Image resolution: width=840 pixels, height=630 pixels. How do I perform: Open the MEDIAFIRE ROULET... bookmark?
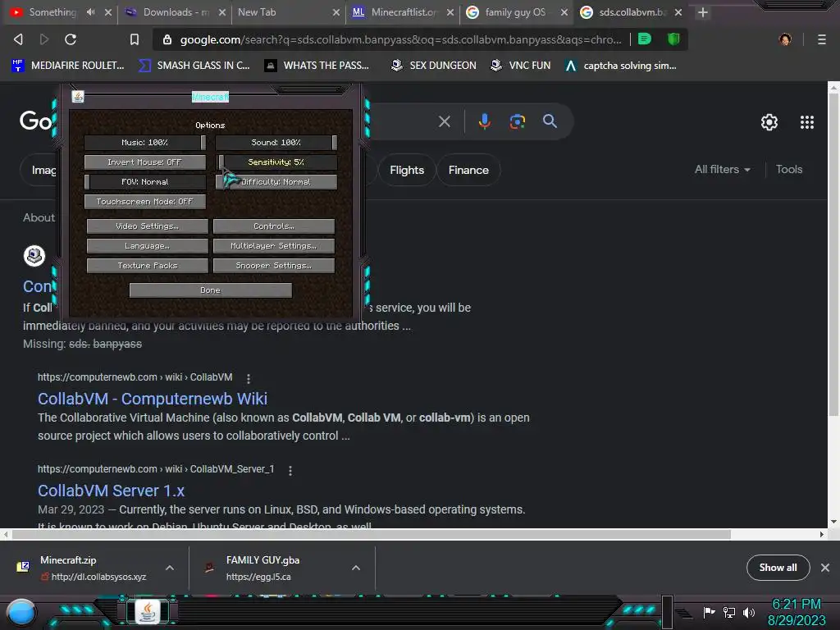(x=68, y=66)
